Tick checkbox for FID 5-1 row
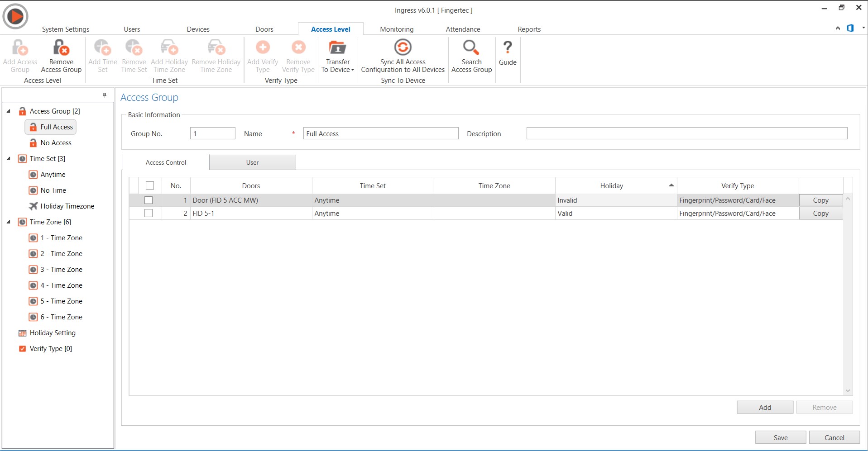The height and width of the screenshot is (451, 868). click(x=149, y=214)
